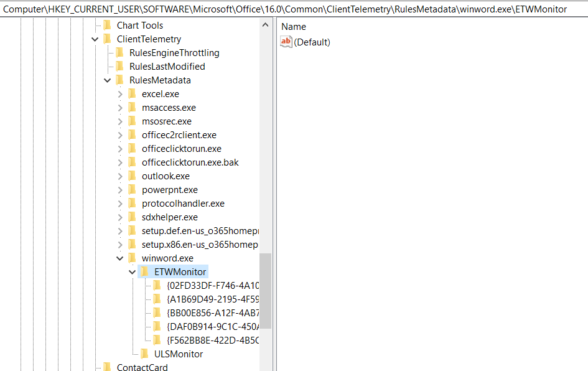588x371 pixels.
Task: Select the {F562BB8E-422D-4B5C key
Action: coord(213,340)
